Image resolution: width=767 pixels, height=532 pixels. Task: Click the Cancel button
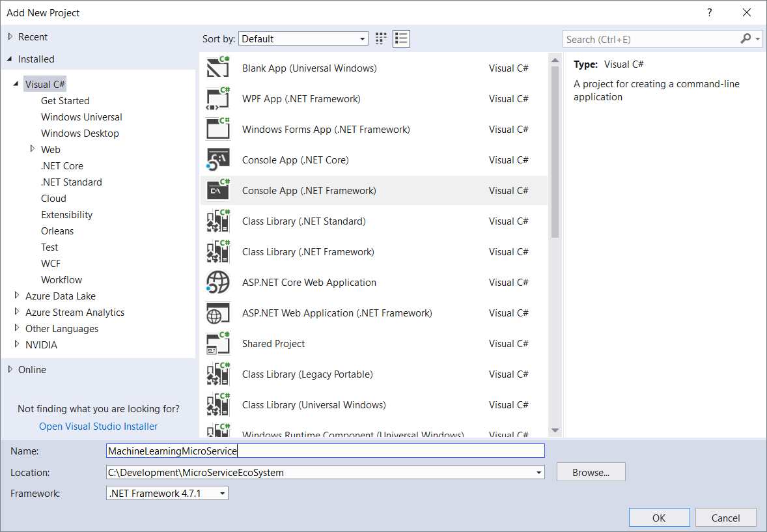coord(725,518)
